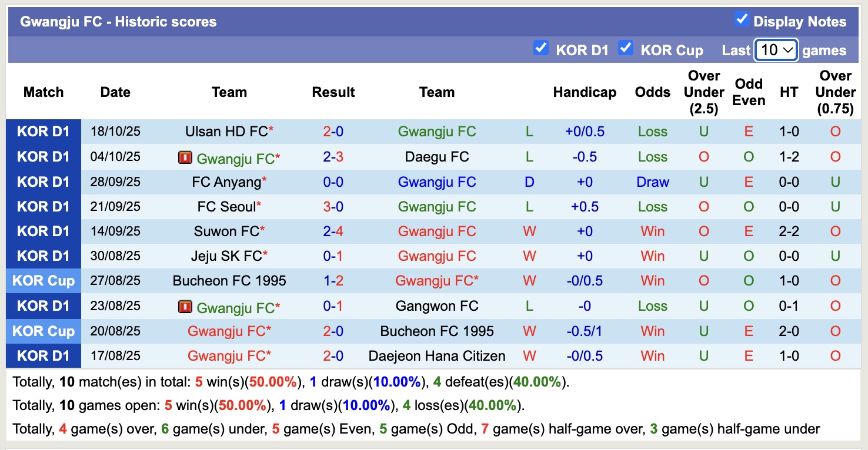
Task: Disable the KOR D1 filter checkbox
Action: [541, 48]
